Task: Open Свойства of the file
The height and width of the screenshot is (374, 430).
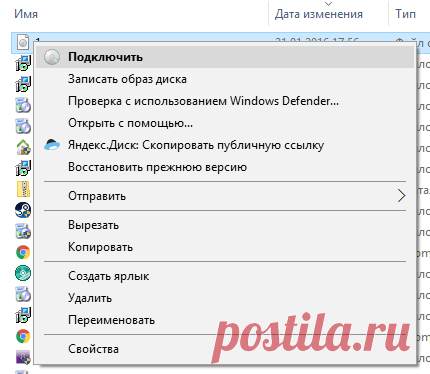Action: pyautogui.click(x=225, y=349)
